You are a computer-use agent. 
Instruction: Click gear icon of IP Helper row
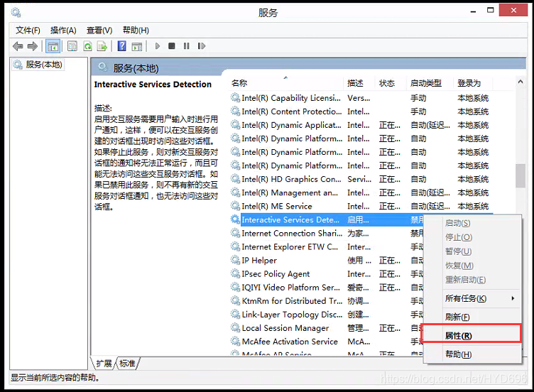pos(235,260)
